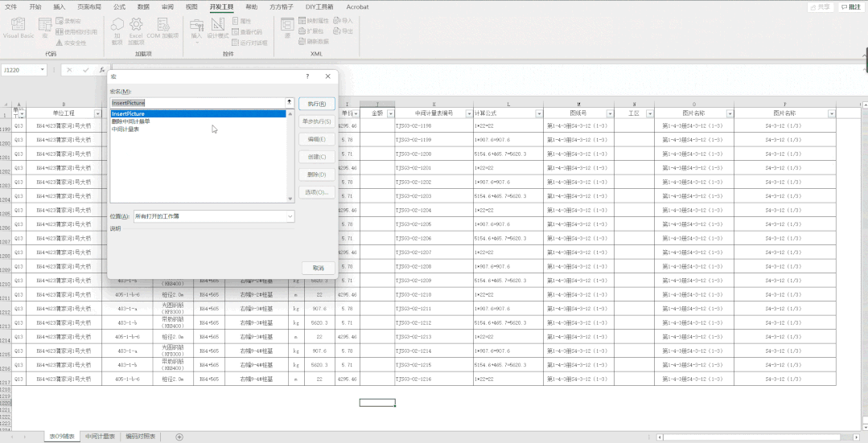Open filter dropdown for 工区 column
Viewport: 868px width, 443px height.
[650, 113]
